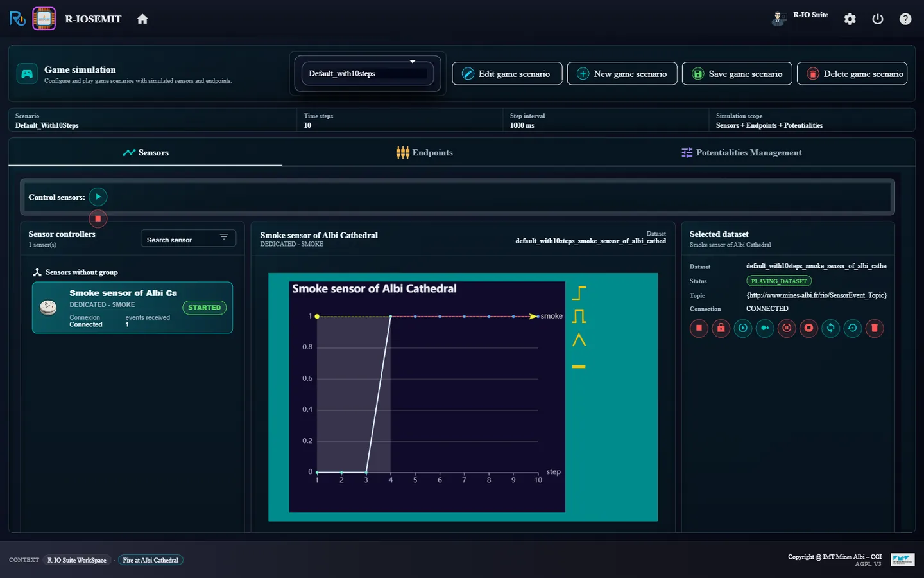The image size is (924, 578).
Task: Play the selected dataset
Action: click(743, 328)
